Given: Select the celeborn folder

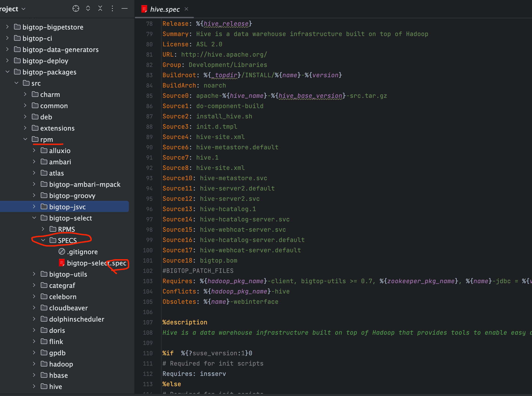Looking at the screenshot, I should pyautogui.click(x=63, y=297).
